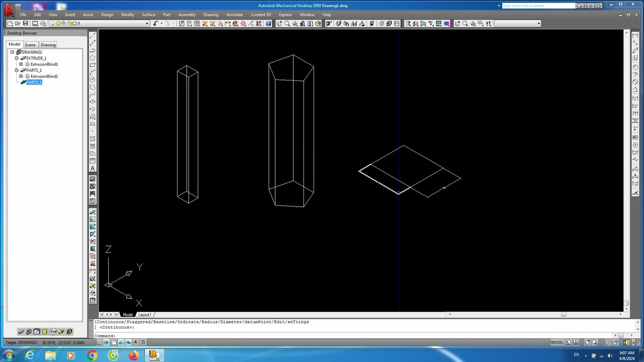Image resolution: width=644 pixels, height=362 pixels.
Task: Open the File menu
Action: [23, 15]
